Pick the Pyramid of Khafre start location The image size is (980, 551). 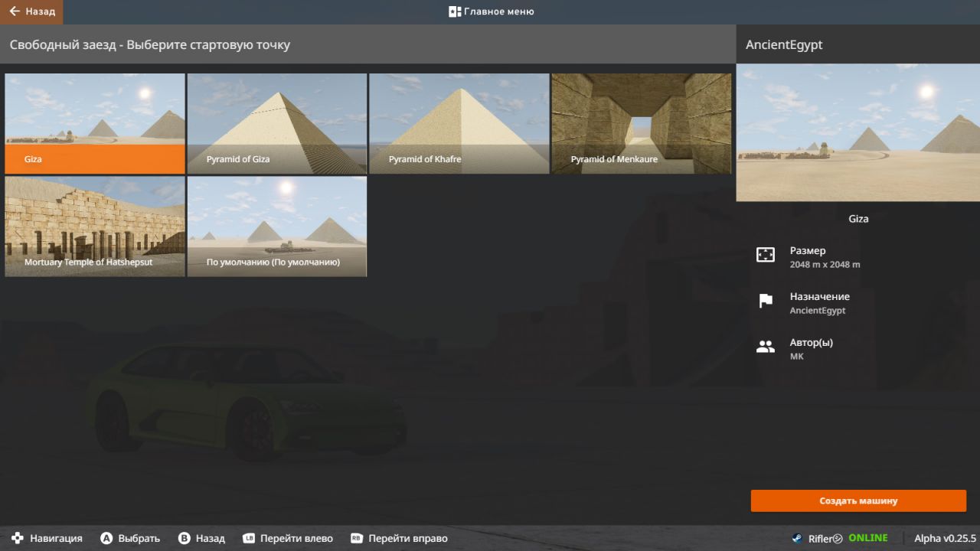459,123
